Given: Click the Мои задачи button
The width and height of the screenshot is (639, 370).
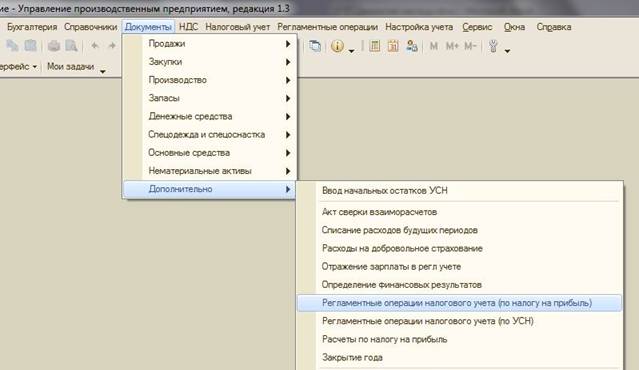Looking at the screenshot, I should [x=71, y=66].
